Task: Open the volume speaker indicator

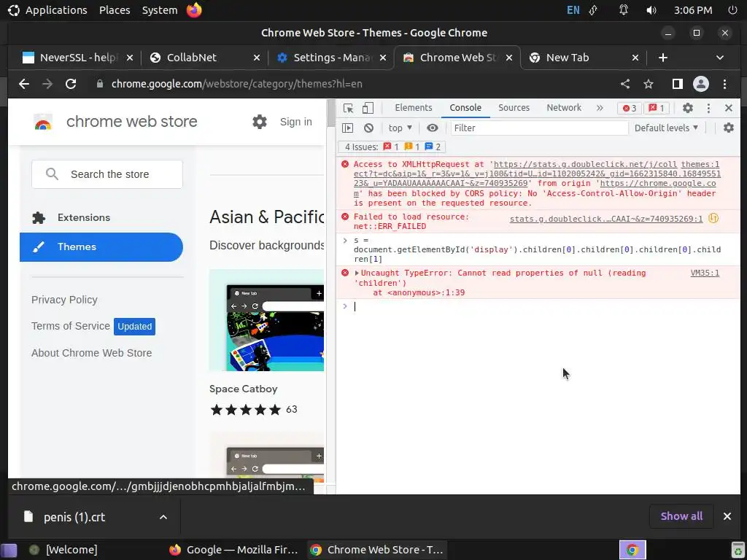Action: pos(651,10)
